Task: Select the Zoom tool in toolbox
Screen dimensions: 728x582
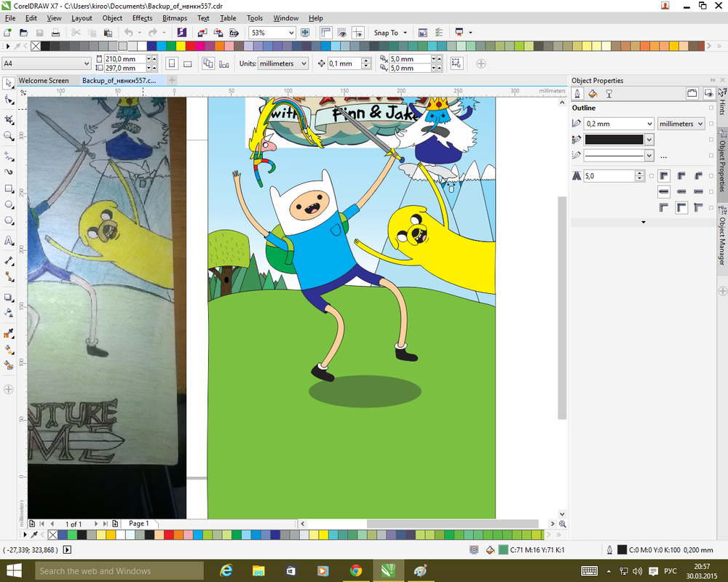Action: pos(8,136)
